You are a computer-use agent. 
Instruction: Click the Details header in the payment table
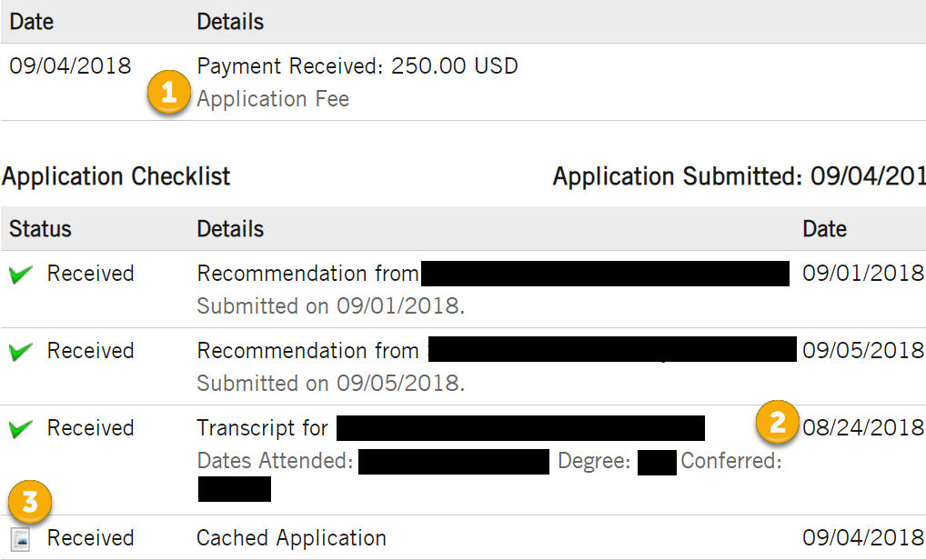point(230,20)
